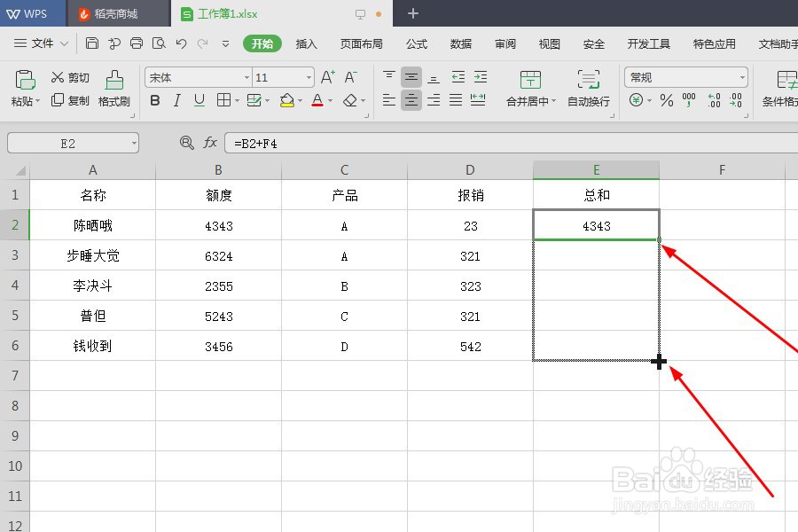Screen dimensions: 798x532
Task: Apply thousands separator format
Action: [689, 100]
